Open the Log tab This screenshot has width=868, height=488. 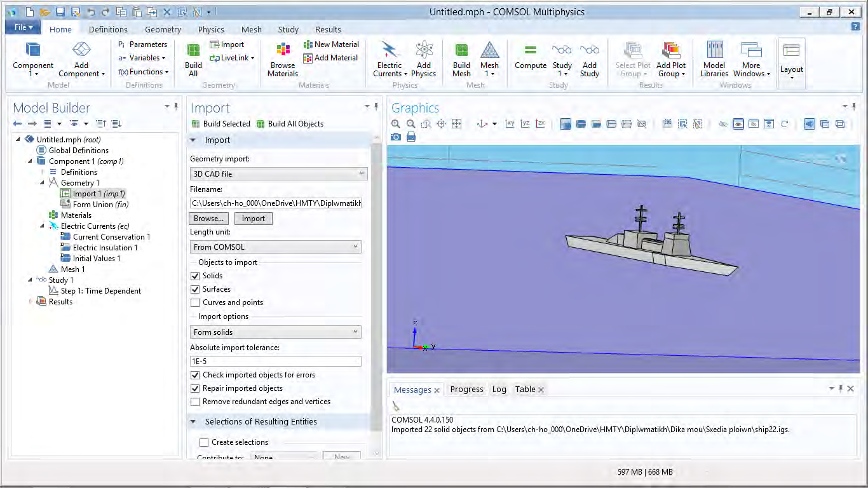[499, 390]
